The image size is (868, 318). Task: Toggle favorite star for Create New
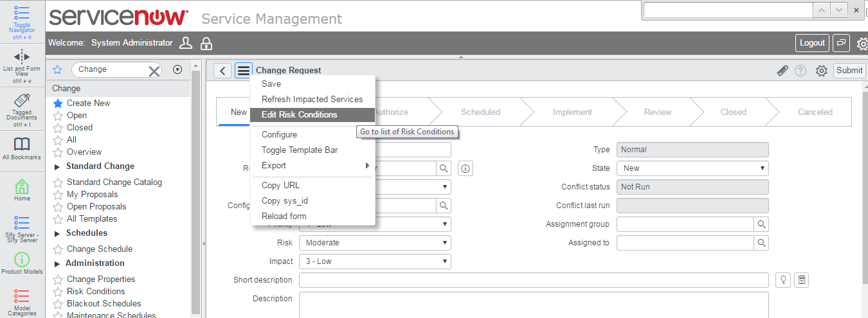(x=58, y=103)
